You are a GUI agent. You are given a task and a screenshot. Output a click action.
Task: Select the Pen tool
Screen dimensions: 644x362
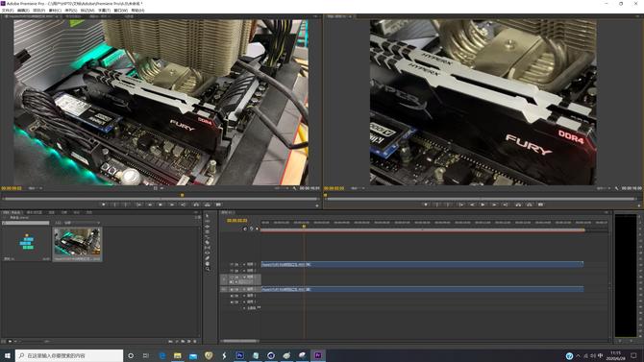coord(208,258)
